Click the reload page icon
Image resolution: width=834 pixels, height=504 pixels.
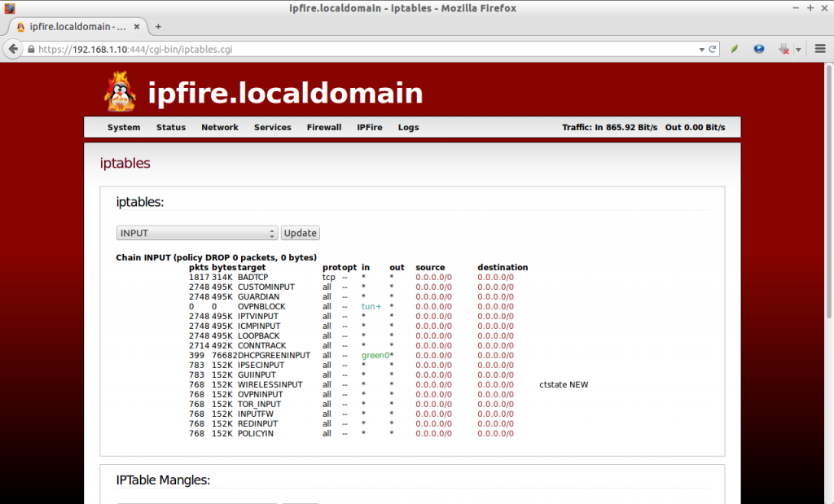click(713, 49)
